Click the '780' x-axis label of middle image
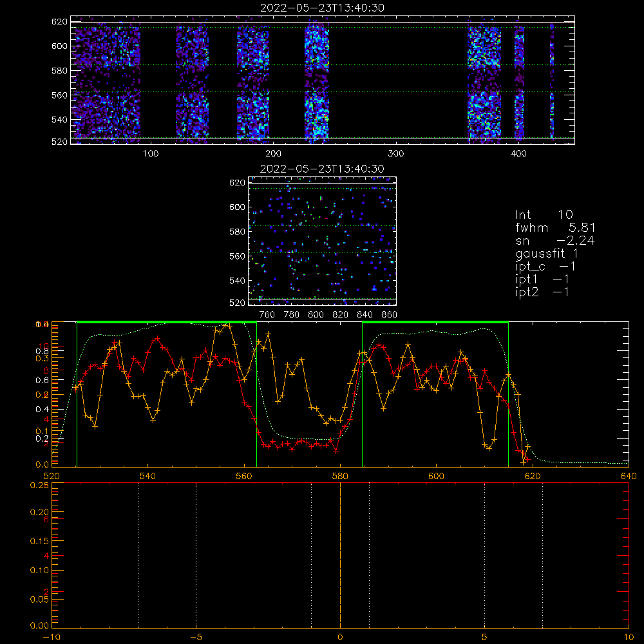The height and width of the screenshot is (644, 644). pyautogui.click(x=292, y=315)
